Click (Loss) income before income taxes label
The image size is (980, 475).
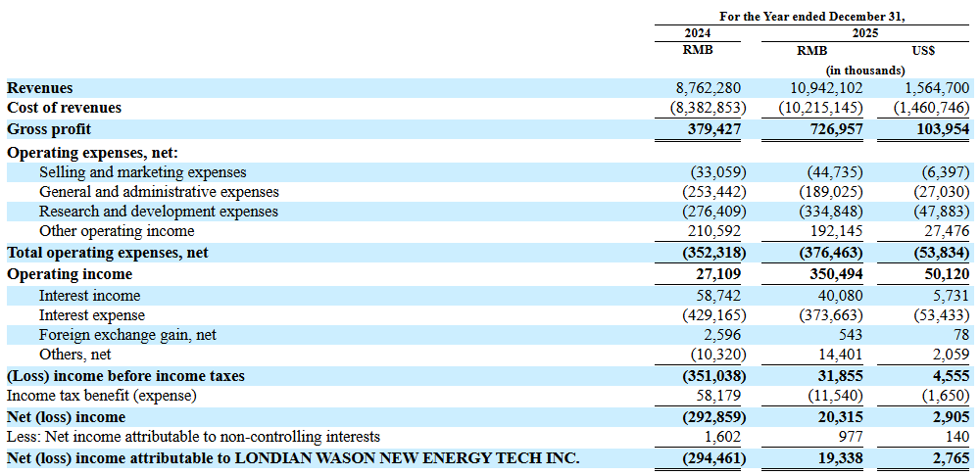click(125, 376)
